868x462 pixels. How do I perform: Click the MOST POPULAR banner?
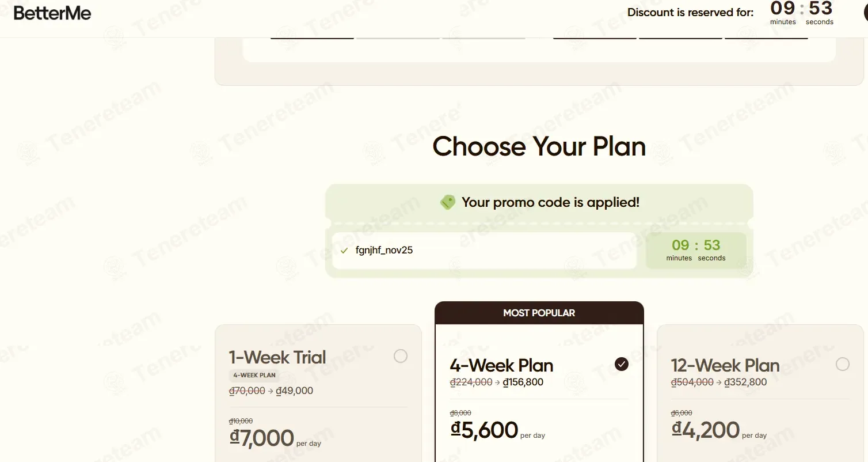point(539,313)
